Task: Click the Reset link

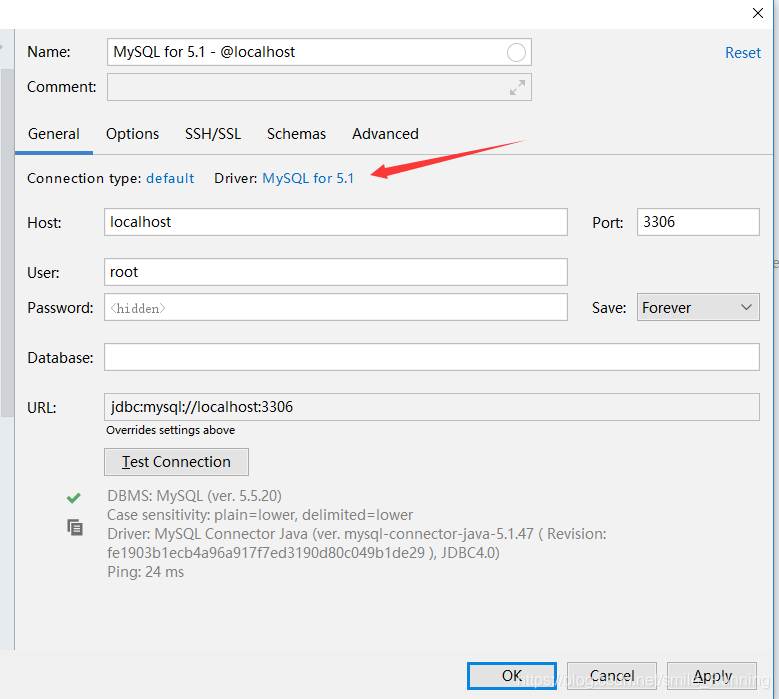Action: (x=743, y=53)
